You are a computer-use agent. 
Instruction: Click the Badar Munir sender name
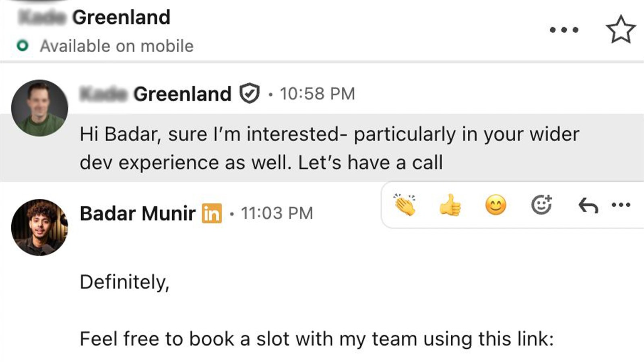pyautogui.click(x=138, y=213)
